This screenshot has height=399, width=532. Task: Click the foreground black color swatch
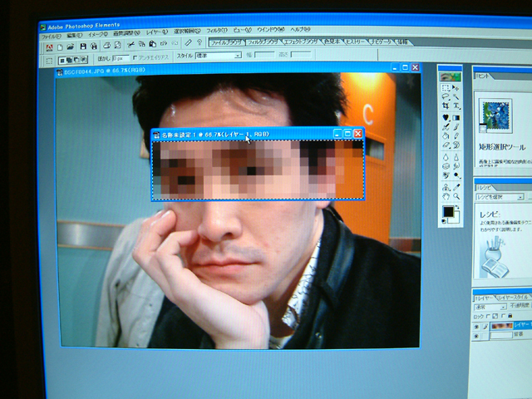pos(448,212)
